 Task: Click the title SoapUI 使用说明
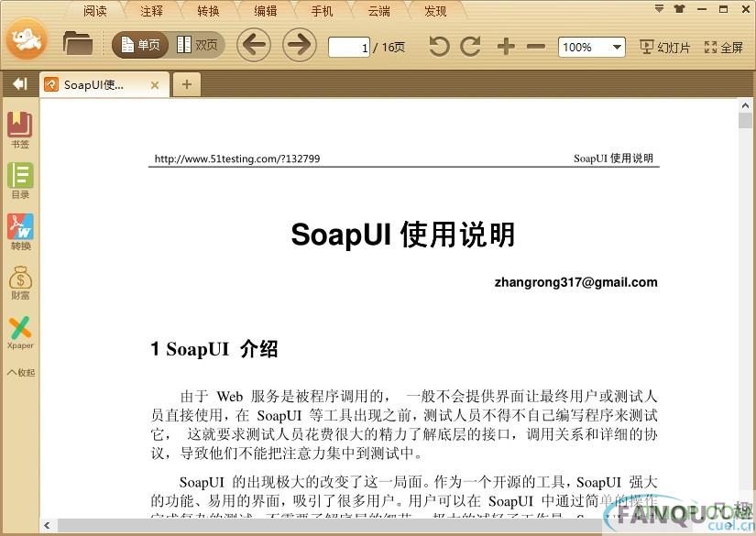pos(403,235)
